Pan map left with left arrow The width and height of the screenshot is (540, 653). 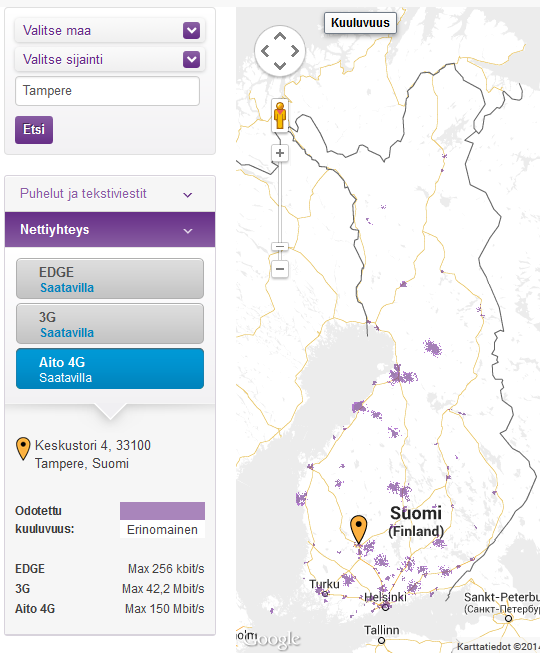tap(265, 51)
